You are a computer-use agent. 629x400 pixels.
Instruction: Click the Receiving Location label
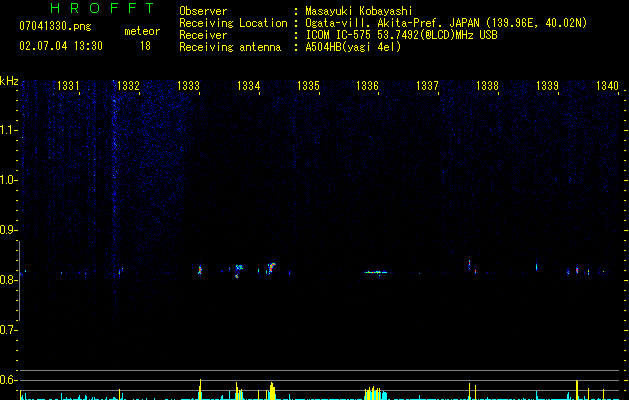[233, 23]
